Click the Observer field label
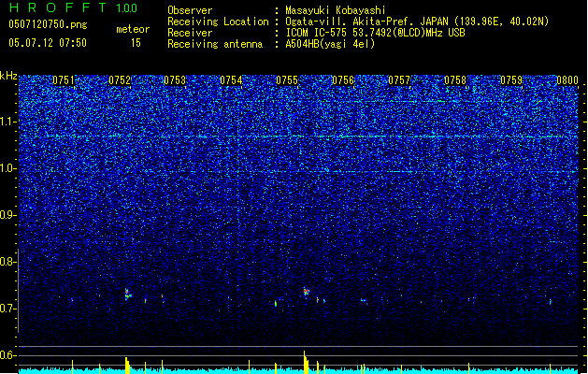The image size is (588, 374). (x=190, y=10)
